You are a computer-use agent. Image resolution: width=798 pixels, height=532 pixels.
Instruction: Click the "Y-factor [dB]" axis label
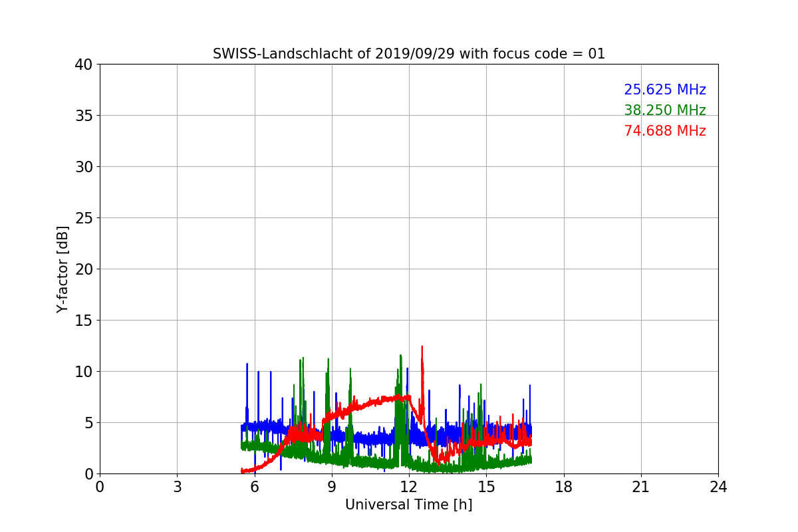63,269
